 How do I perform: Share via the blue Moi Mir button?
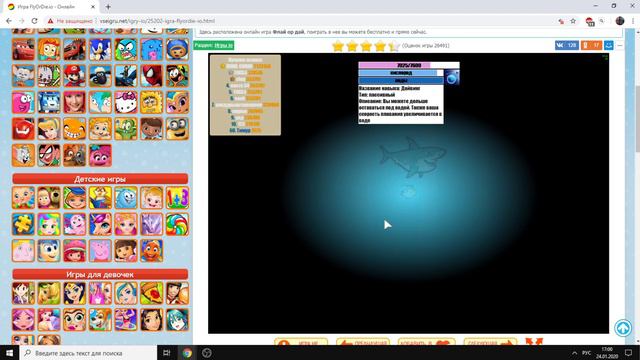click(x=609, y=45)
